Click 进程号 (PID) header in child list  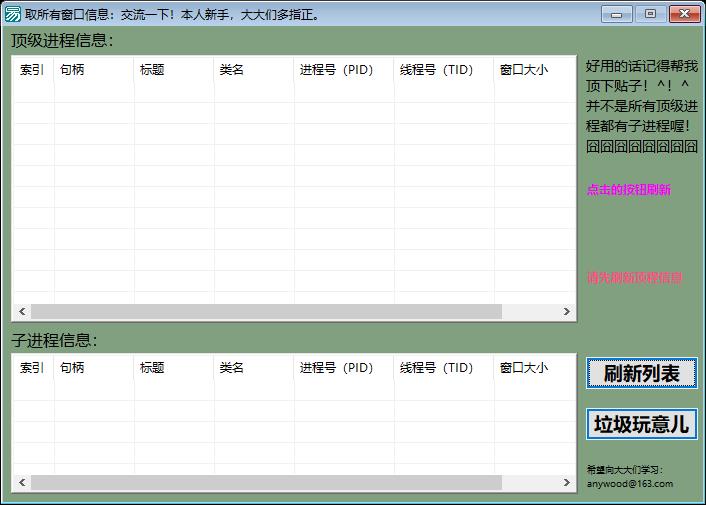pos(344,368)
